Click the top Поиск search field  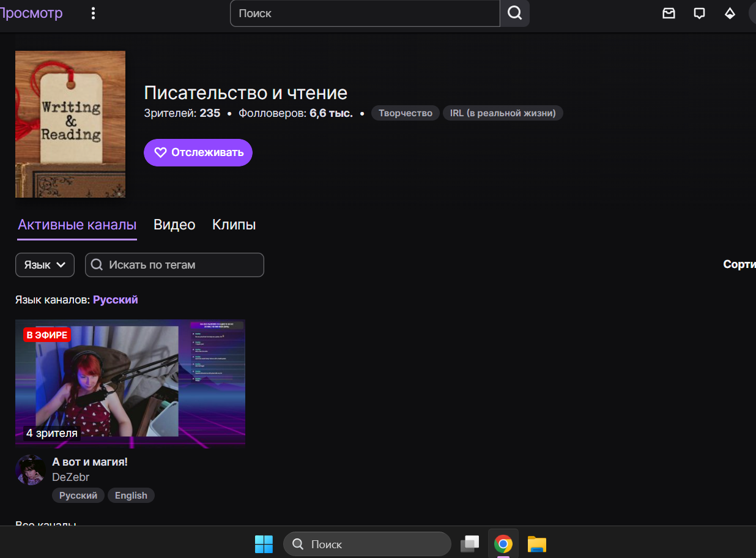coord(365,13)
